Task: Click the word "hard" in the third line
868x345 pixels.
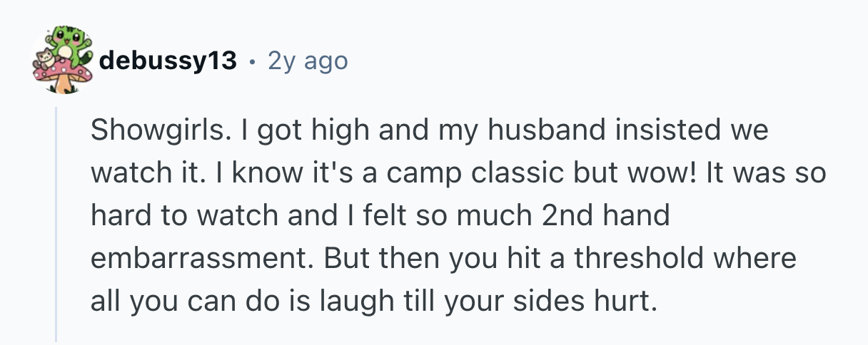Action: pyautogui.click(x=119, y=215)
